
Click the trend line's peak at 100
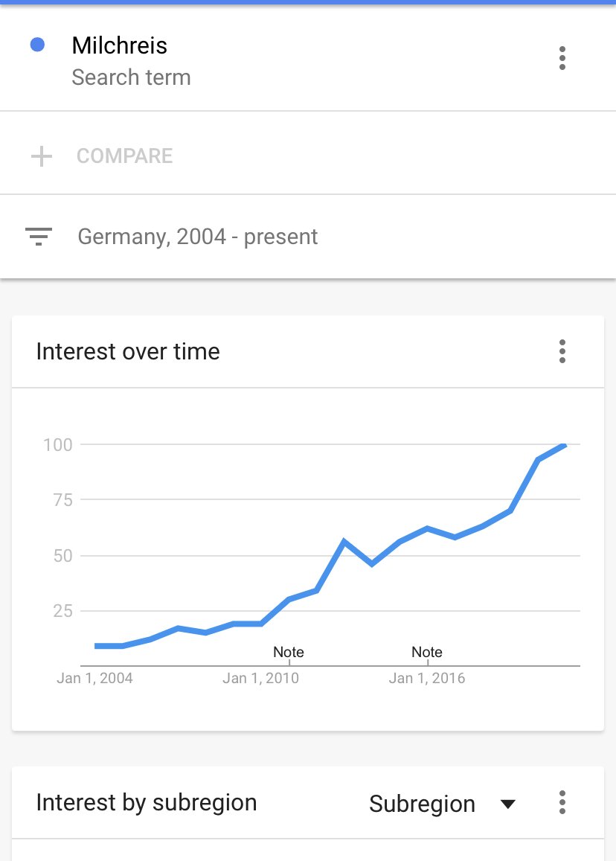coord(565,445)
